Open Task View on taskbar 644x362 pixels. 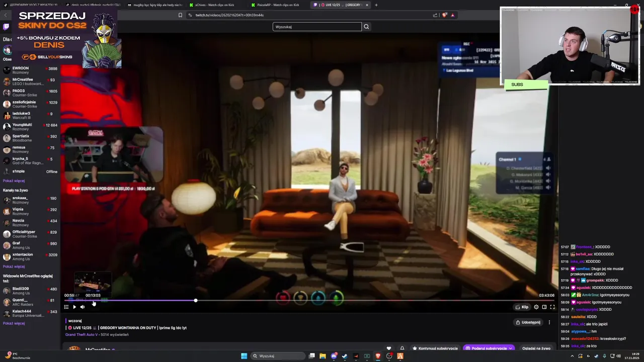[312, 356]
